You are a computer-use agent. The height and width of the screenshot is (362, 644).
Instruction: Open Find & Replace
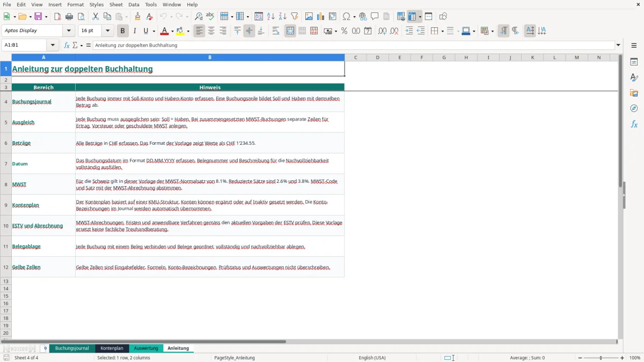tap(199, 17)
